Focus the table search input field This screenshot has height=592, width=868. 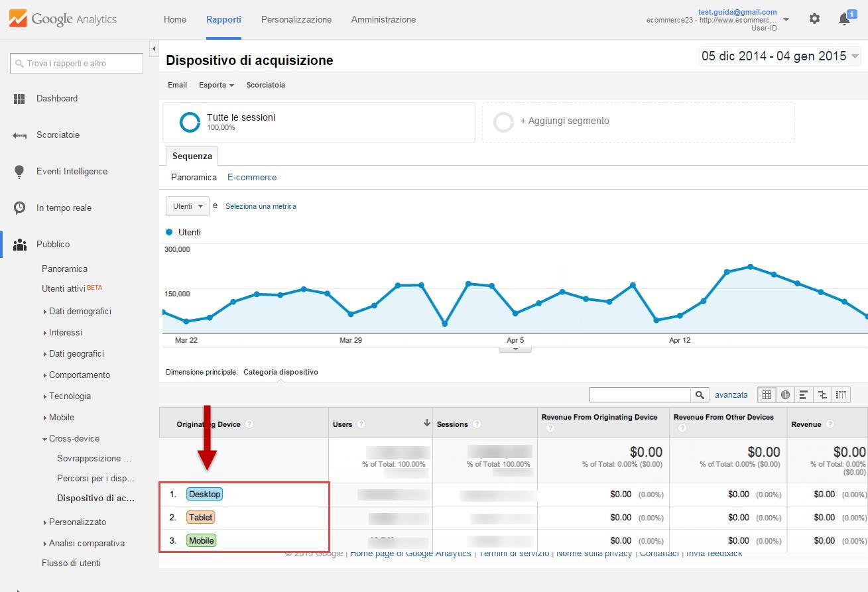pyautogui.click(x=640, y=395)
